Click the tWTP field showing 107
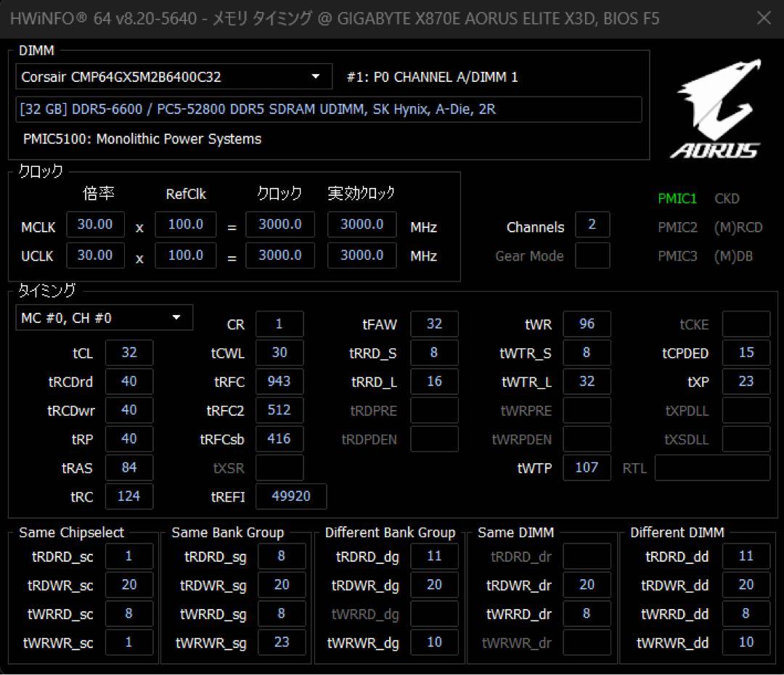 pyautogui.click(x=587, y=467)
